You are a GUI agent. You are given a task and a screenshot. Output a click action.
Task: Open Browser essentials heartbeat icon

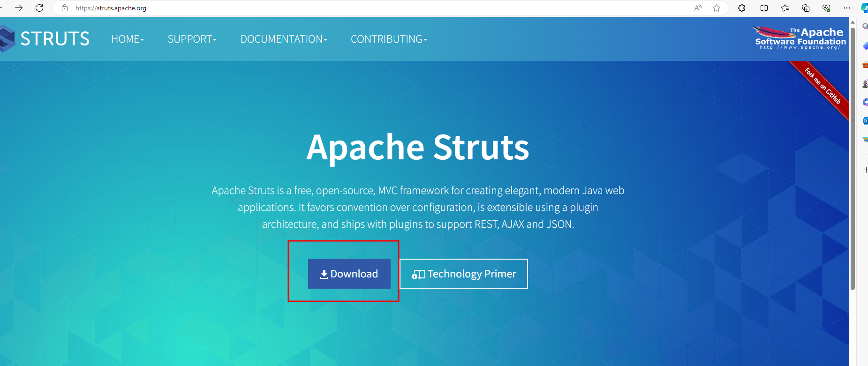pos(826,8)
